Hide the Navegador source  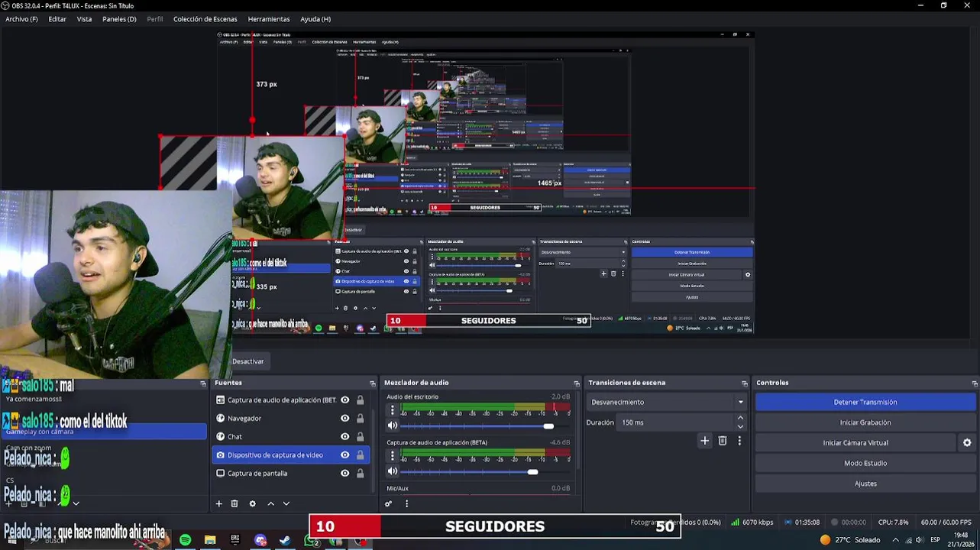tap(344, 418)
